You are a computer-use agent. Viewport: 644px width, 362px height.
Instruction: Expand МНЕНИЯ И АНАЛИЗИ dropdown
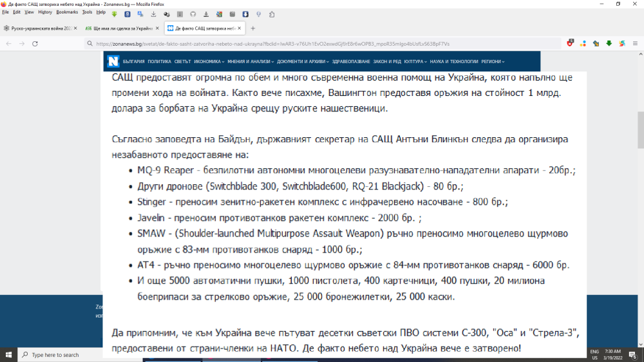pyautogui.click(x=251, y=61)
